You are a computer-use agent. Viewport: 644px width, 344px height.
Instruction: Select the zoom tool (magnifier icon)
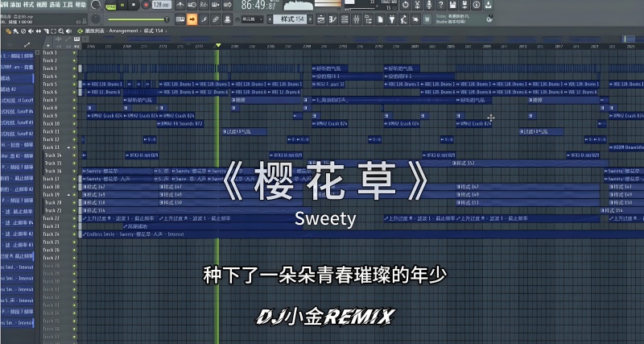tap(61, 31)
